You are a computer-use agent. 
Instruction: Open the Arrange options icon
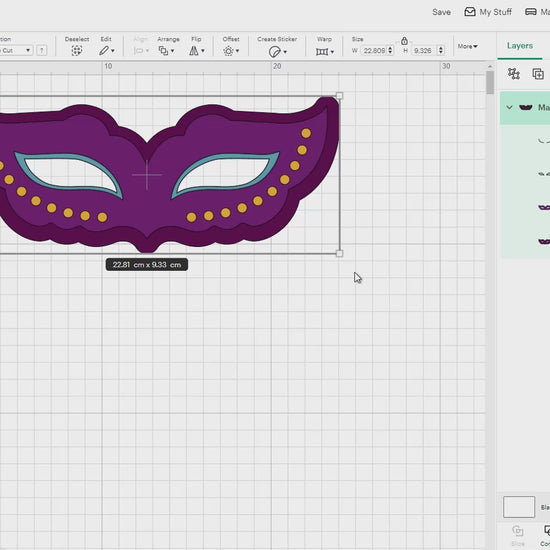tap(166, 51)
